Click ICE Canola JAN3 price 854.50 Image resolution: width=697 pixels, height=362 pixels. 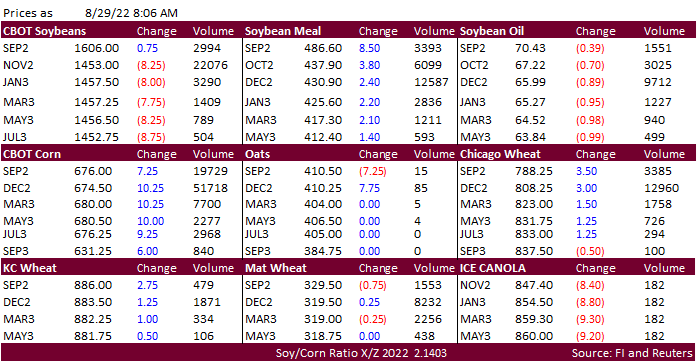click(534, 302)
